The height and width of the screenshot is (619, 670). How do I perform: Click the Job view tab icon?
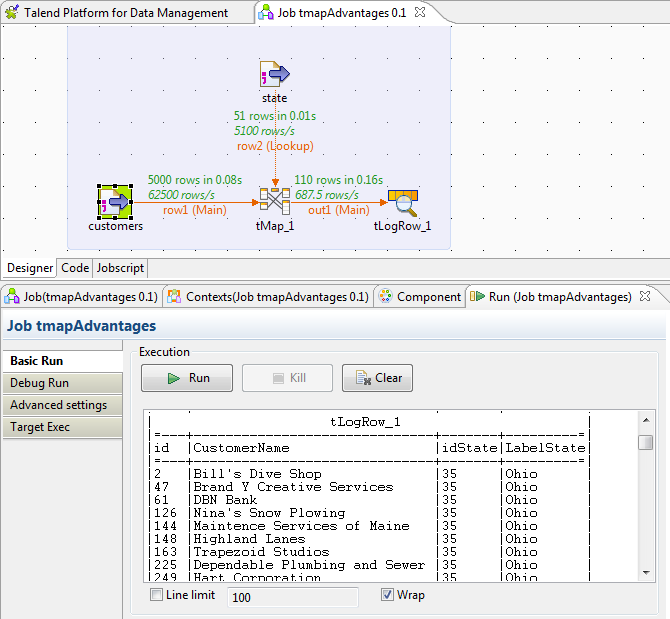[12, 296]
